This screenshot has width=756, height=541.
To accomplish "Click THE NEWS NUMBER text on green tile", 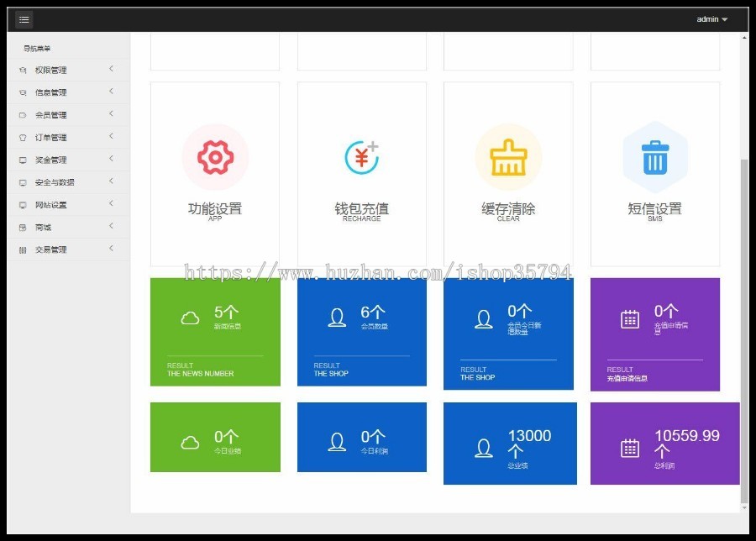I will tap(200, 374).
